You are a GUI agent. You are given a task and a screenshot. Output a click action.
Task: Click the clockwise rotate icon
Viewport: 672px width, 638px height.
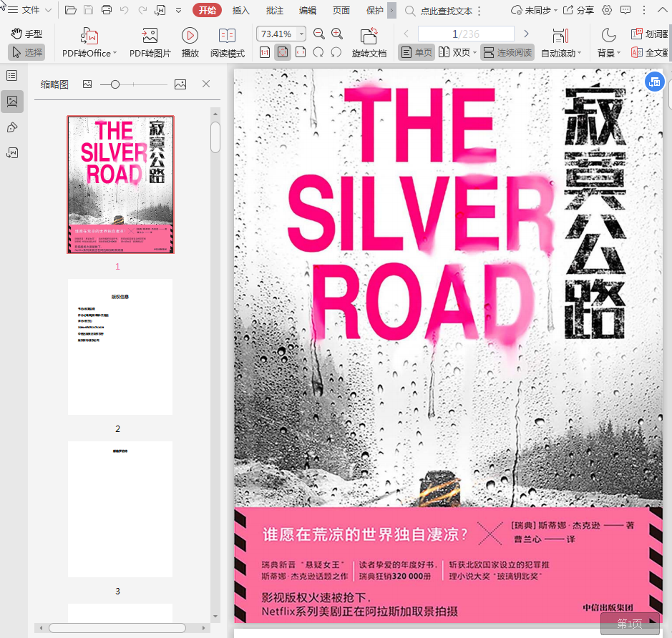pyautogui.click(x=318, y=52)
